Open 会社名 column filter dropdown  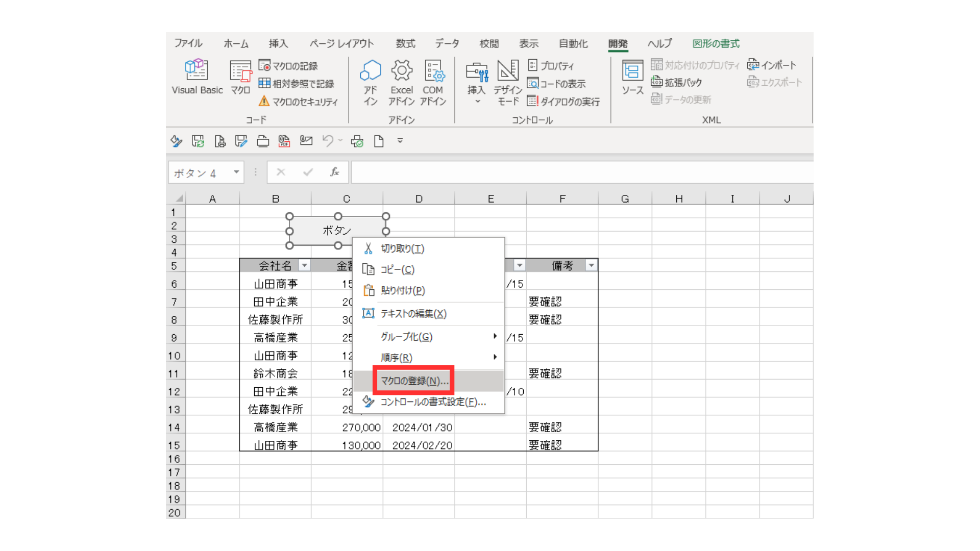pos(305,265)
